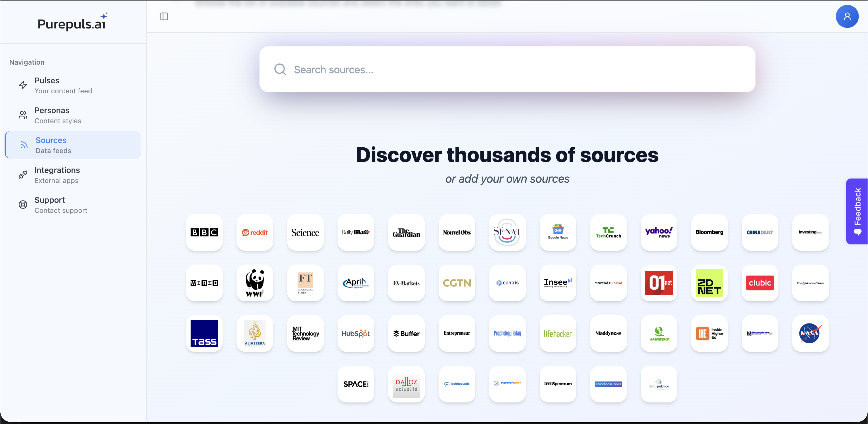Viewport: 868px width, 424px height.
Task: Select the Al Jazeera source
Action: coord(254,334)
